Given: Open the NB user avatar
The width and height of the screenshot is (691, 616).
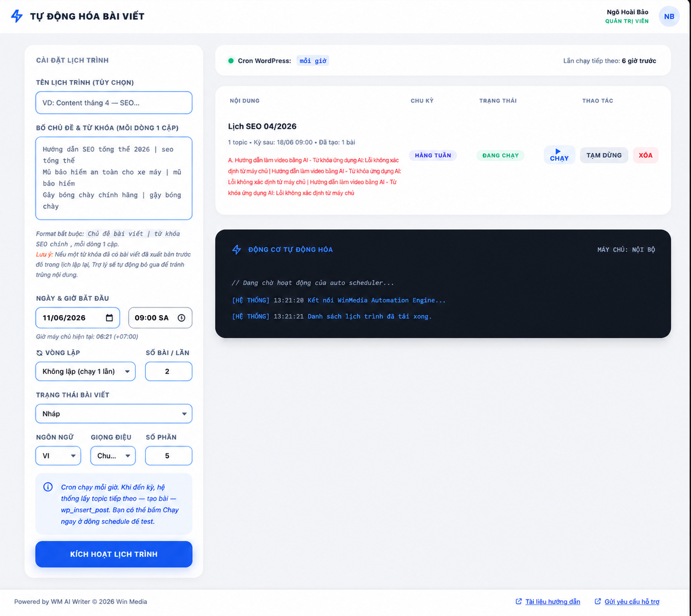Looking at the screenshot, I should pos(669,17).
